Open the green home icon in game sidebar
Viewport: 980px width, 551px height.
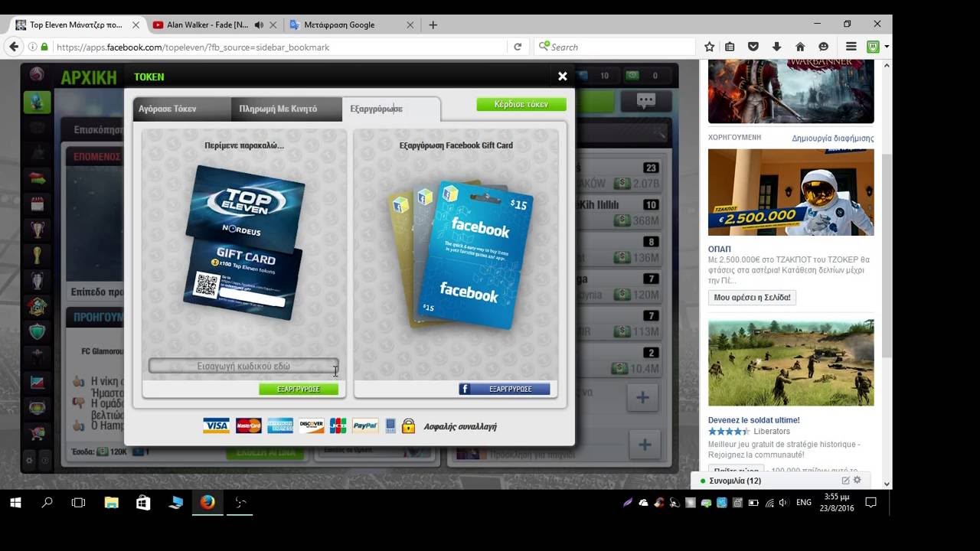coord(37,102)
